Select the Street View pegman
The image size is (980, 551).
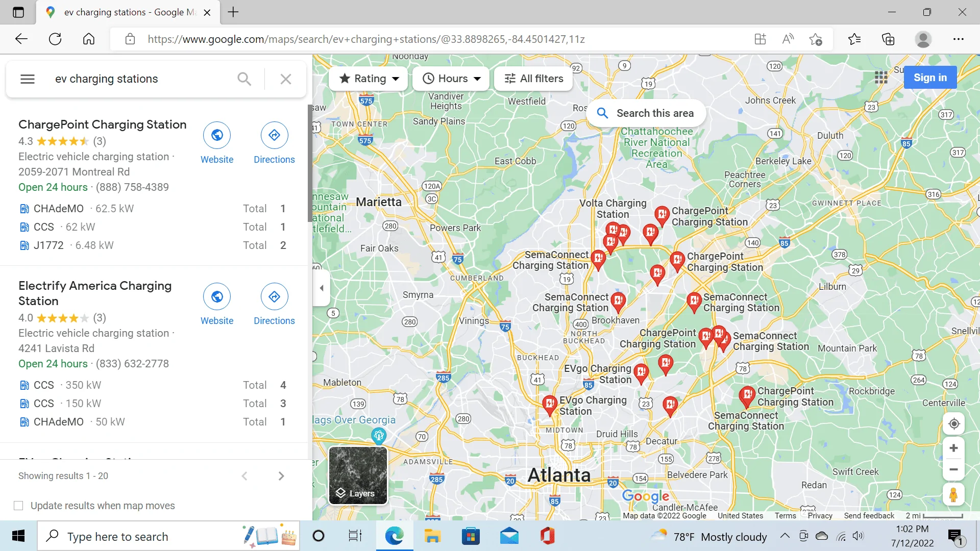[953, 495]
